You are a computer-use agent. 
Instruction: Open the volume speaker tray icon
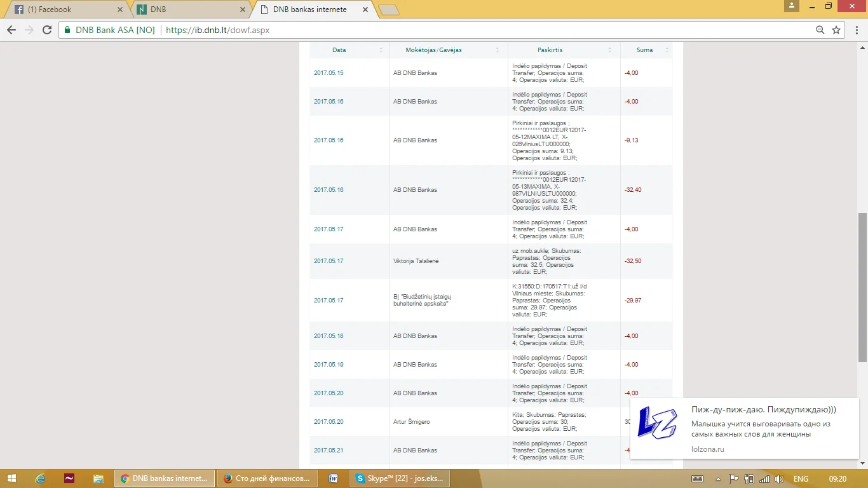780,479
